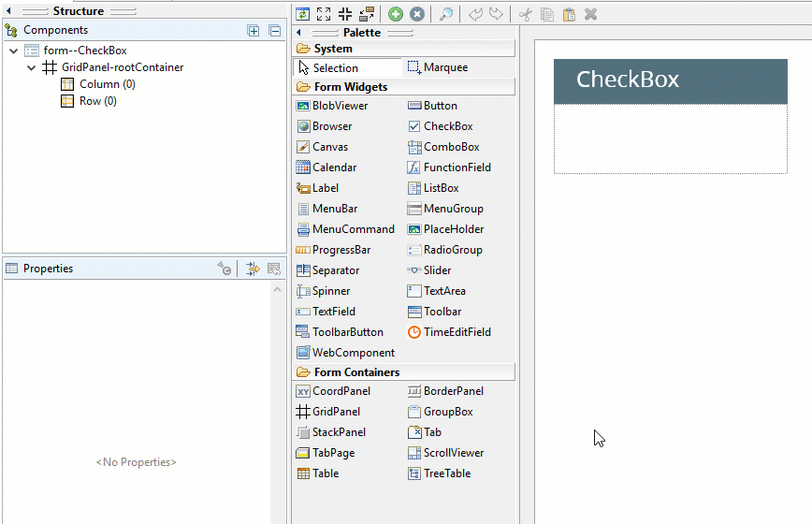Pick the MenuGroup widget
Viewport: 812px width, 524px height.
pos(446,209)
